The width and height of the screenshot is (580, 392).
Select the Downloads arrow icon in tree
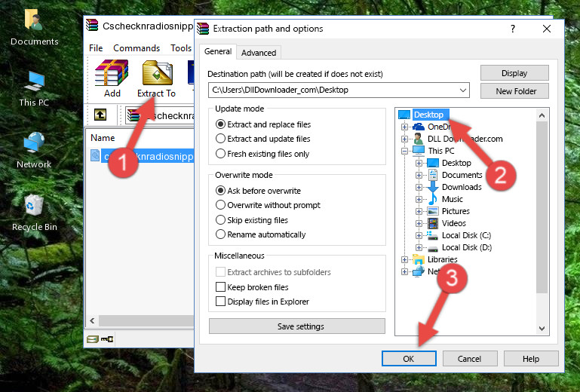tap(433, 187)
